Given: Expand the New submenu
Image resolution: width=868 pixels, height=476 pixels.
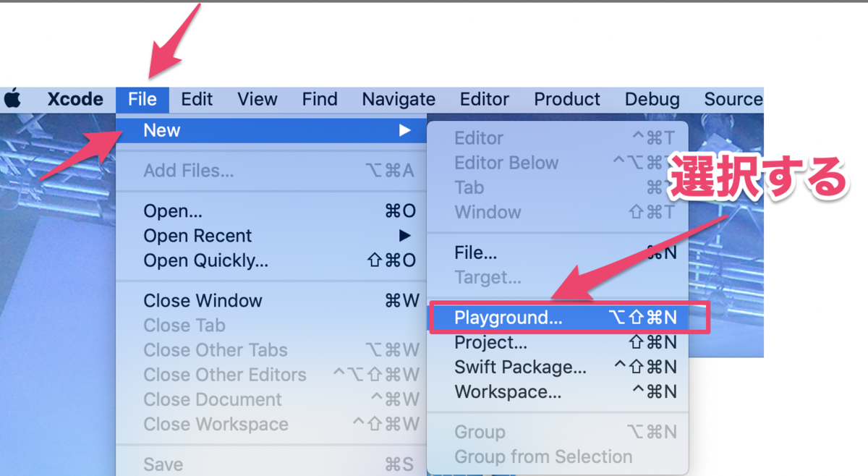Looking at the screenshot, I should [x=272, y=130].
